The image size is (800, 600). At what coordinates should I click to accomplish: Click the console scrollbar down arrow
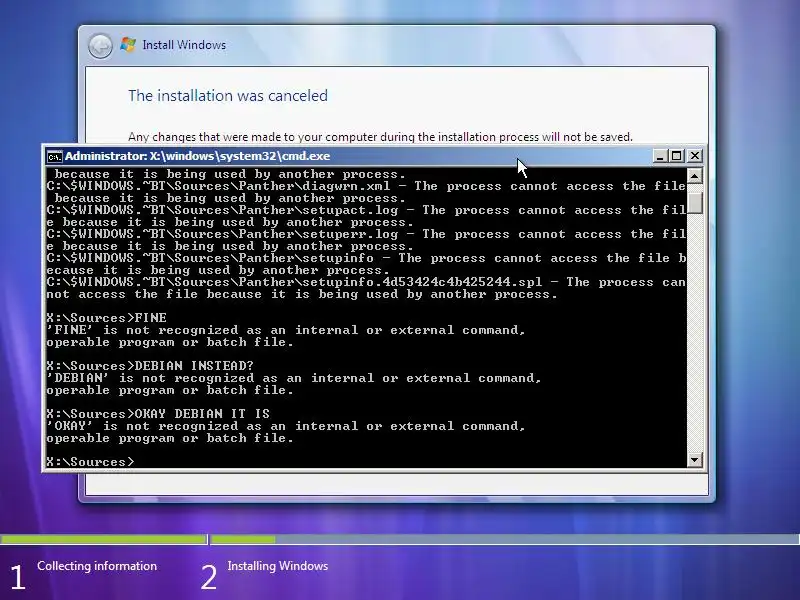694,460
